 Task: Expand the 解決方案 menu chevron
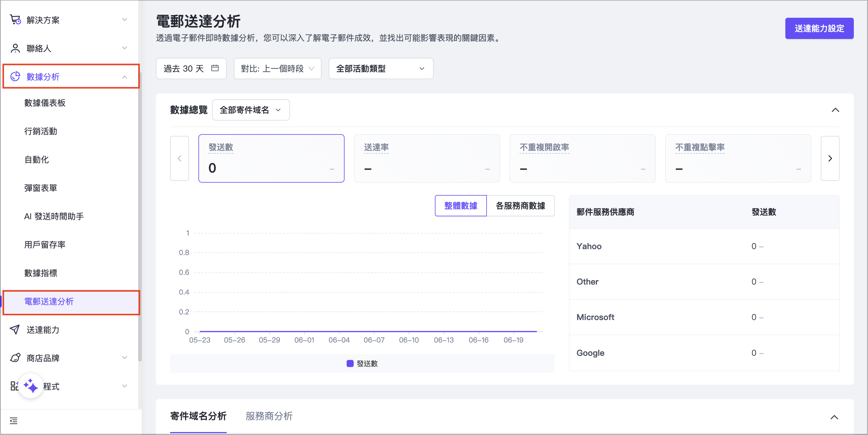(x=125, y=20)
